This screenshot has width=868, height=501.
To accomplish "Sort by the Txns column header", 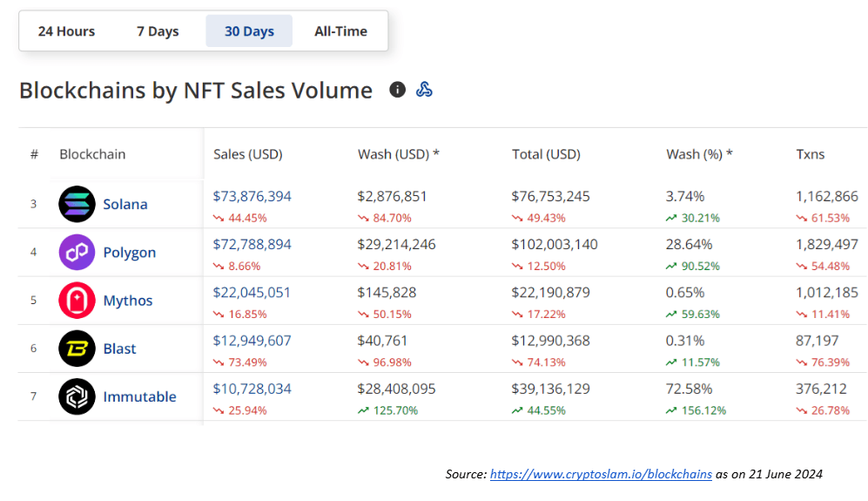I will [x=810, y=154].
